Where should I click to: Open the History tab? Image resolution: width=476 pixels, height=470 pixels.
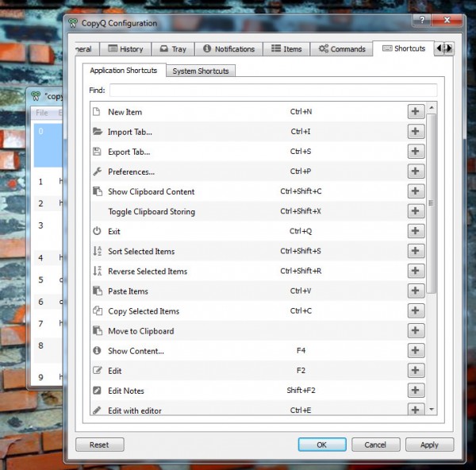point(125,49)
